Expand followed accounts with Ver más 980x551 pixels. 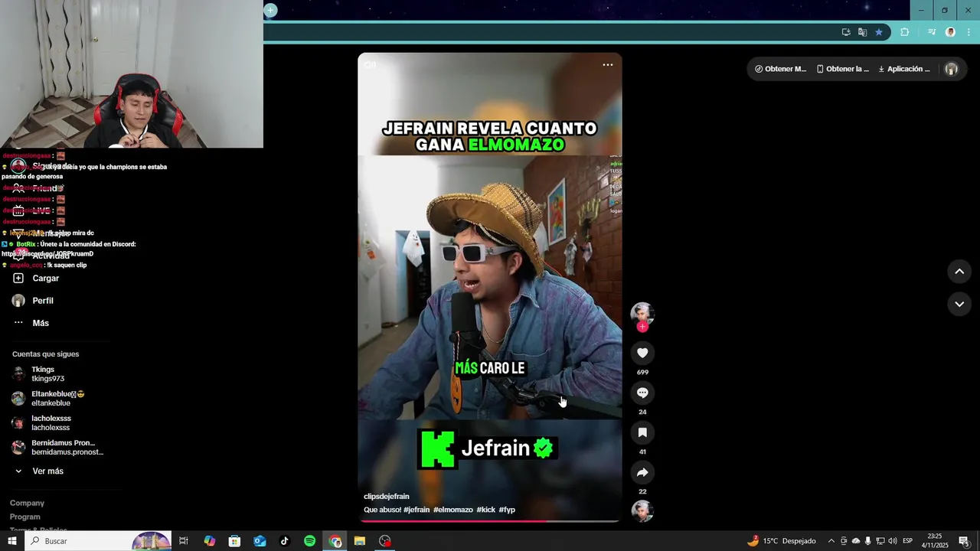[40, 471]
